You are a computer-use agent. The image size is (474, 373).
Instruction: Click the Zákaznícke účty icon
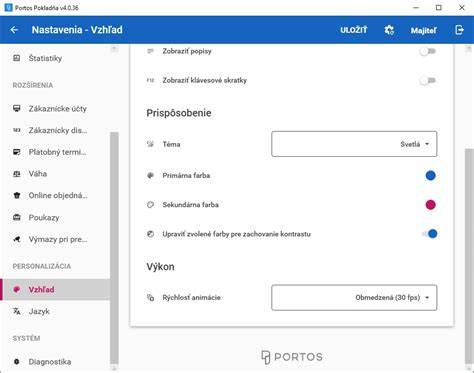coord(17,108)
